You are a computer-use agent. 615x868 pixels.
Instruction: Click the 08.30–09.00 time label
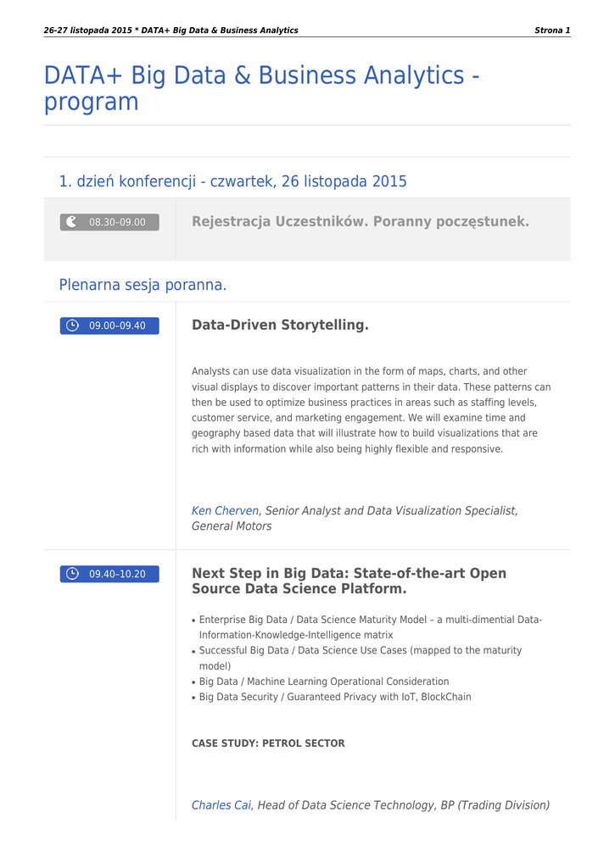click(117, 223)
